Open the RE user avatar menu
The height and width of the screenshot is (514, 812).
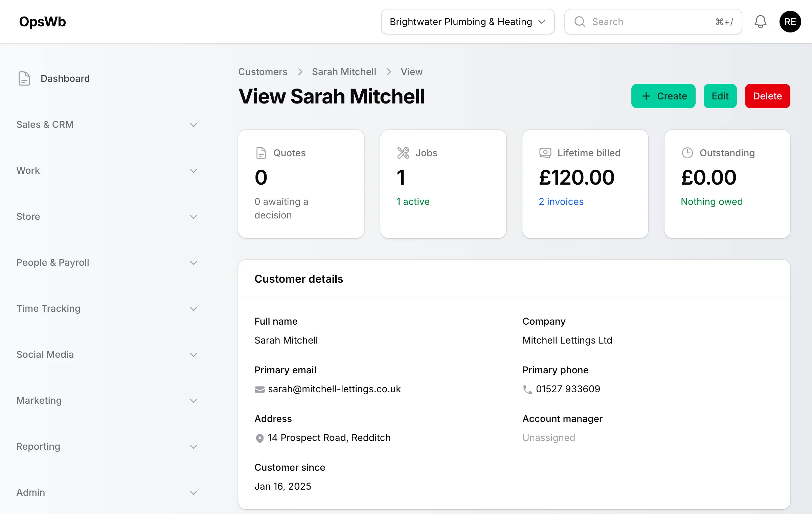pyautogui.click(x=790, y=22)
